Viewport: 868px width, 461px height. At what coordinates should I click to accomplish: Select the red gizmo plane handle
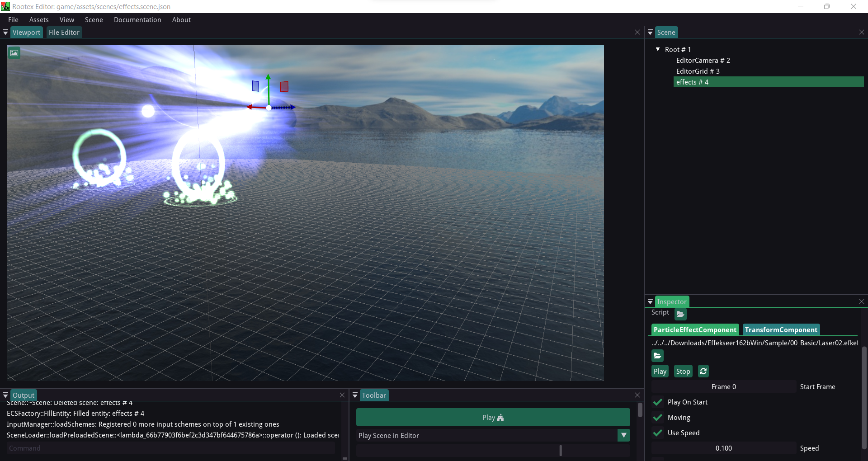coord(284,86)
